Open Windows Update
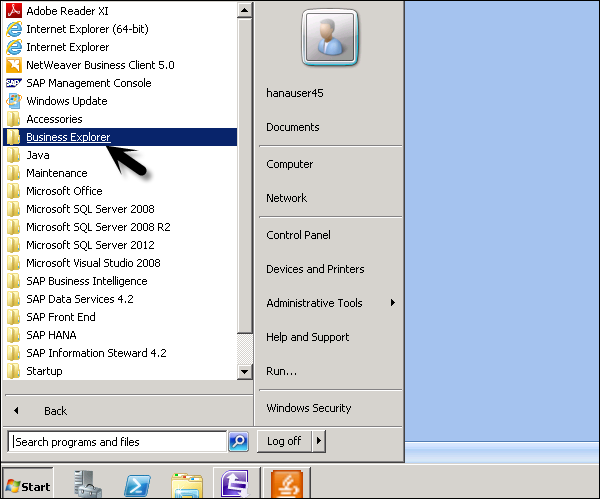Screen dimensions: 600x499 tap(66, 101)
